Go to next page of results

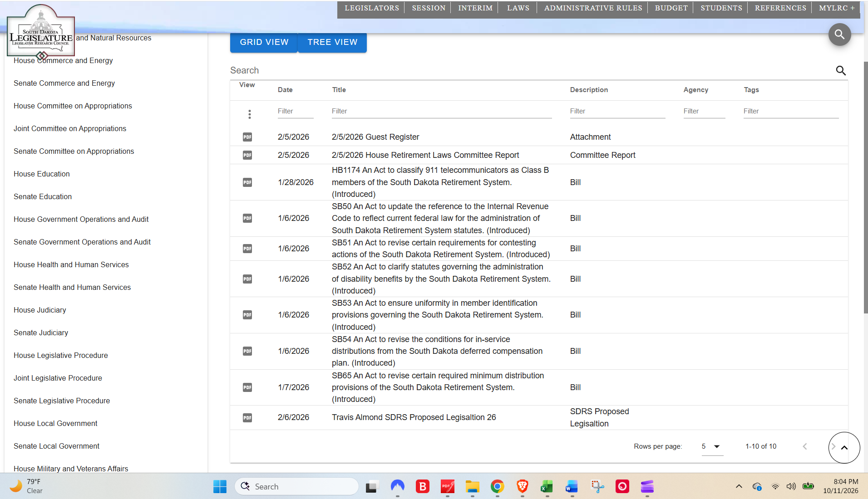point(833,446)
